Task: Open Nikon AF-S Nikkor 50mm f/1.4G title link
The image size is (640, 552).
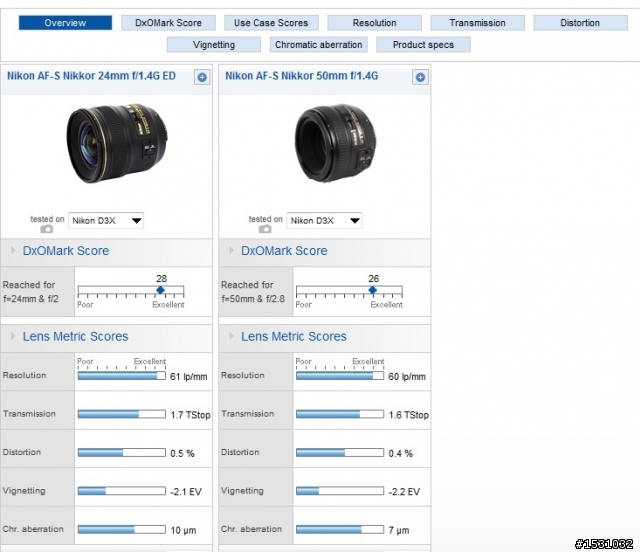Action: pos(302,76)
